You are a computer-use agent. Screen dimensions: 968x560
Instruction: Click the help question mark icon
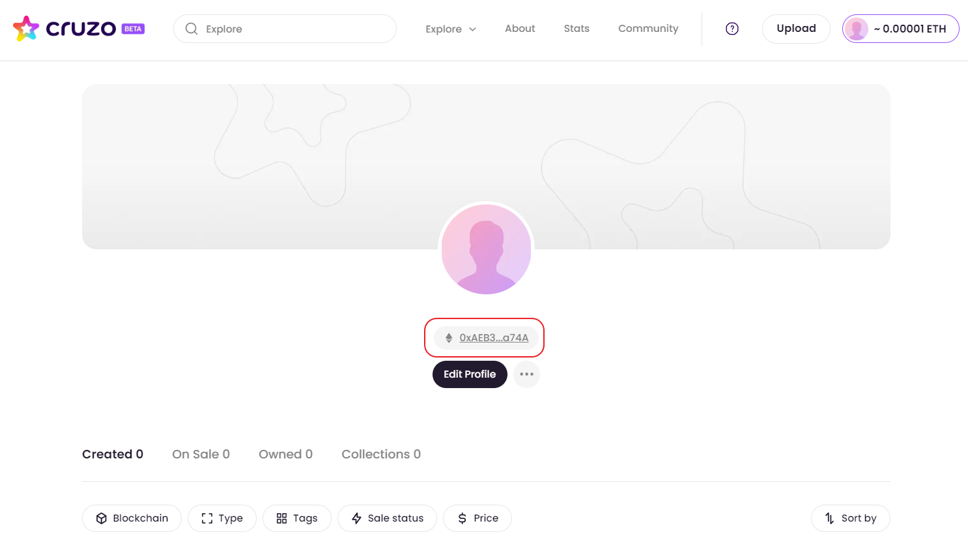(x=732, y=29)
